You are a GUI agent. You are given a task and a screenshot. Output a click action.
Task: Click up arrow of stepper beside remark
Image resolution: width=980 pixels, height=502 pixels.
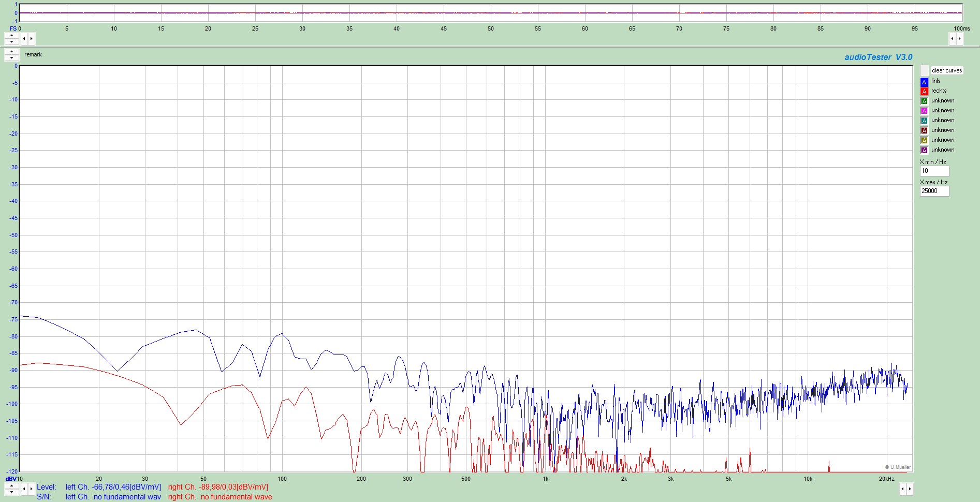tap(12, 52)
